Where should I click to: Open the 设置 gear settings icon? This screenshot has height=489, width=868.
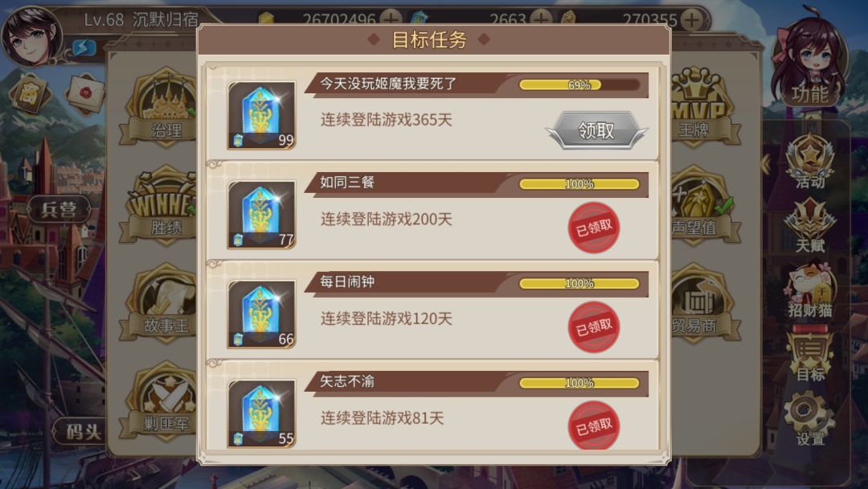(810, 419)
